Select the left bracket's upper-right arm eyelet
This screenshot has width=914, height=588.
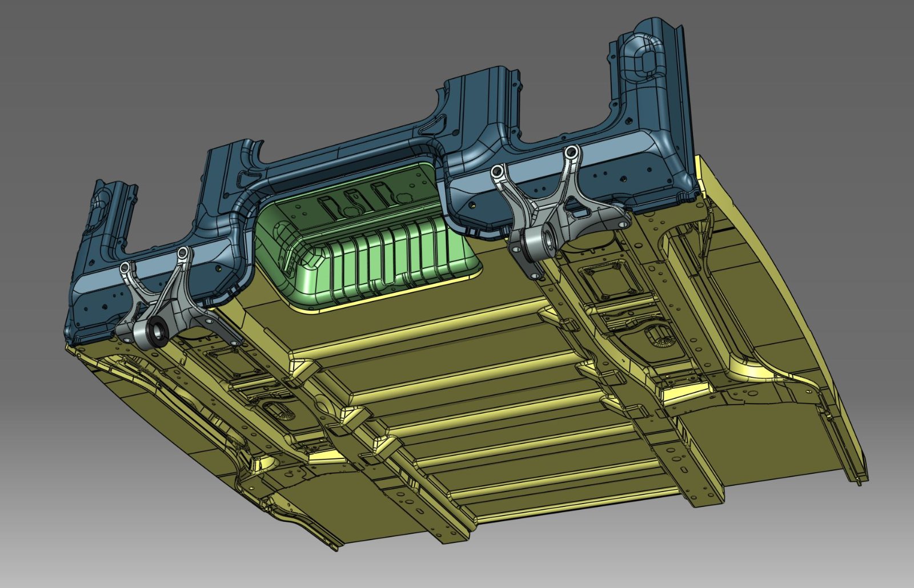click(183, 252)
